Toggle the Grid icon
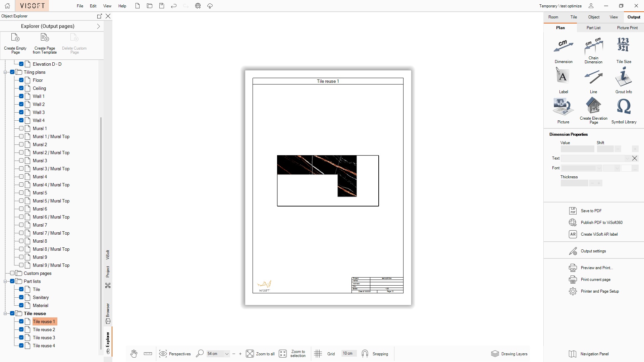The image size is (644, 362). tap(318, 354)
